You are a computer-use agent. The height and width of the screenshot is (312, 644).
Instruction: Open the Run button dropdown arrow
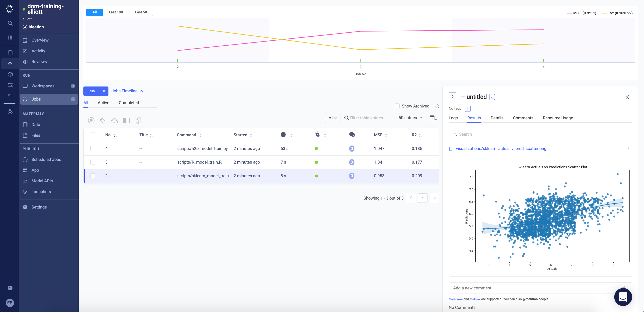pos(104,91)
